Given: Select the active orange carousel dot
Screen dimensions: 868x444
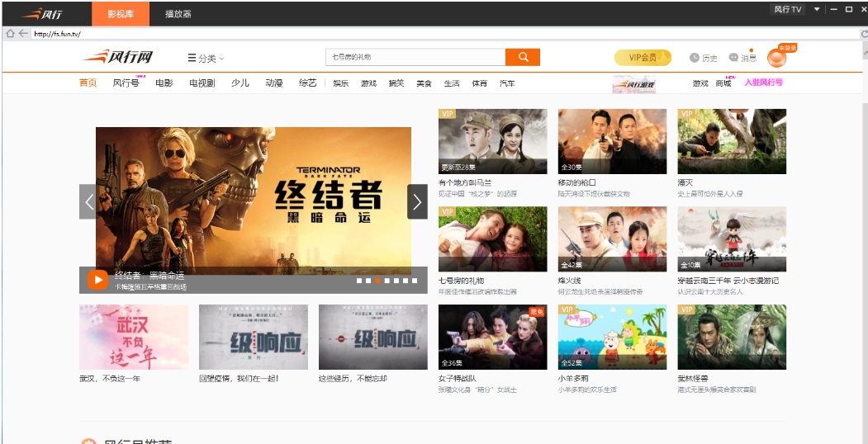Looking at the screenshot, I should (377, 281).
